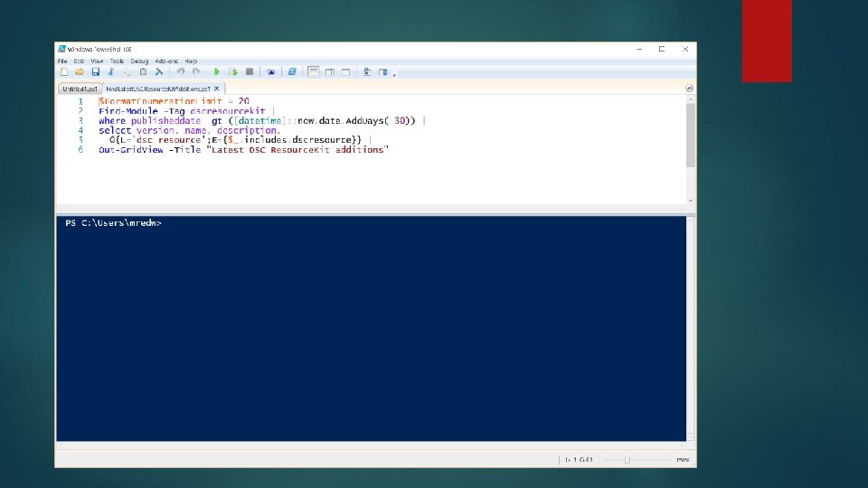Show script pane on the right icon

[x=330, y=72]
